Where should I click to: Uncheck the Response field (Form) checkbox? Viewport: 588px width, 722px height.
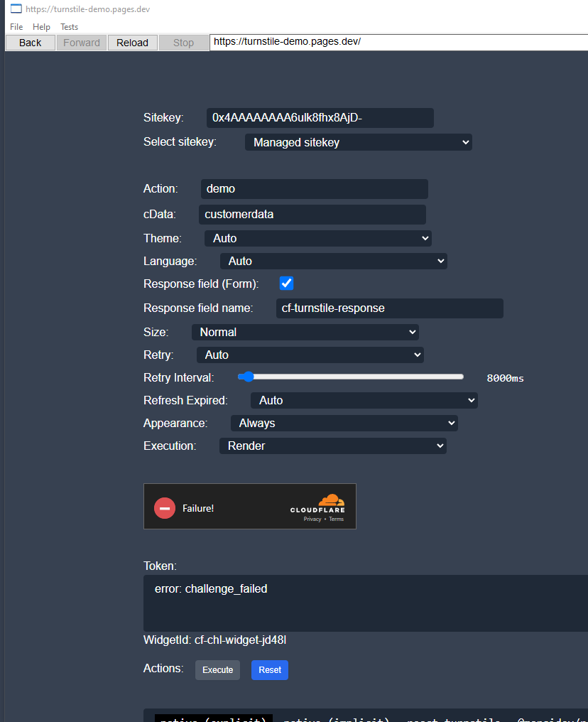[x=286, y=283]
